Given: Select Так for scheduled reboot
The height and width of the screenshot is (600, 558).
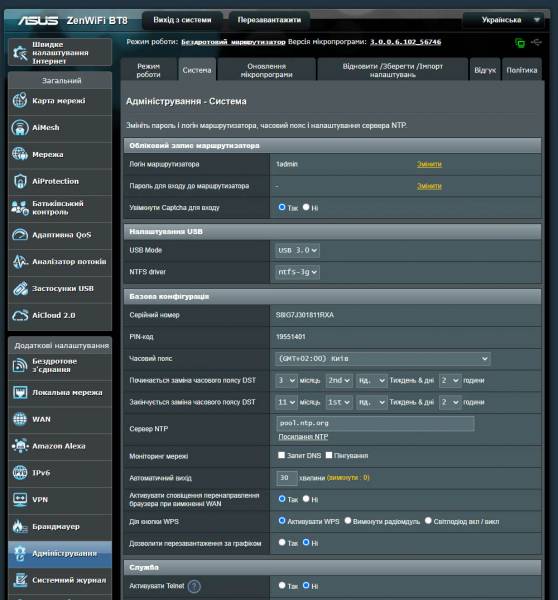Looking at the screenshot, I should (282, 542).
